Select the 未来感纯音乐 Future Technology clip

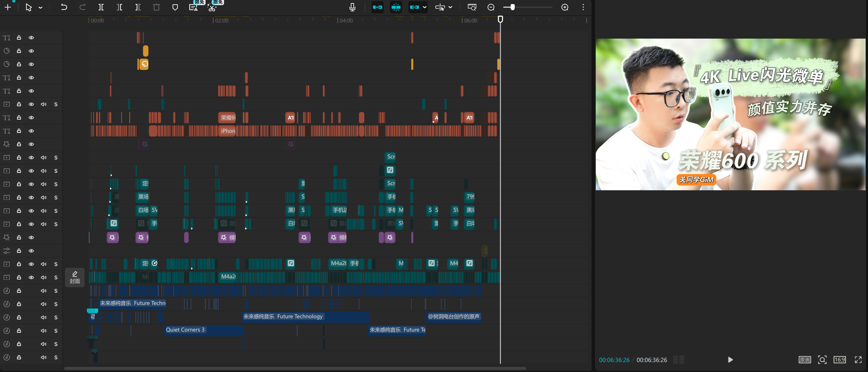coord(306,317)
